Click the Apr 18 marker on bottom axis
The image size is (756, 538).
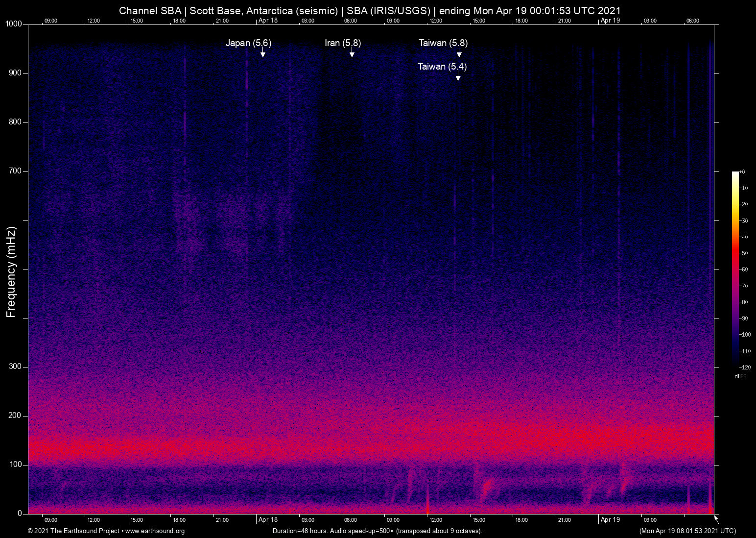pos(268,520)
